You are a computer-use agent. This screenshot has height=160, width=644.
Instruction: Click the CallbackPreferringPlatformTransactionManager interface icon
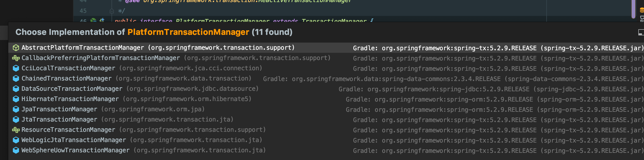pos(16,58)
